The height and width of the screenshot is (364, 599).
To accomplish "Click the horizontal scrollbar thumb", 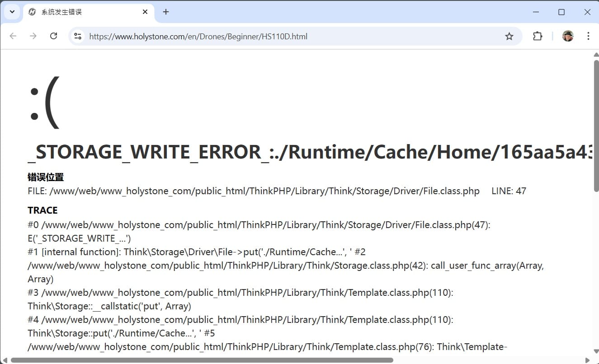I will pyautogui.click(x=202, y=360).
